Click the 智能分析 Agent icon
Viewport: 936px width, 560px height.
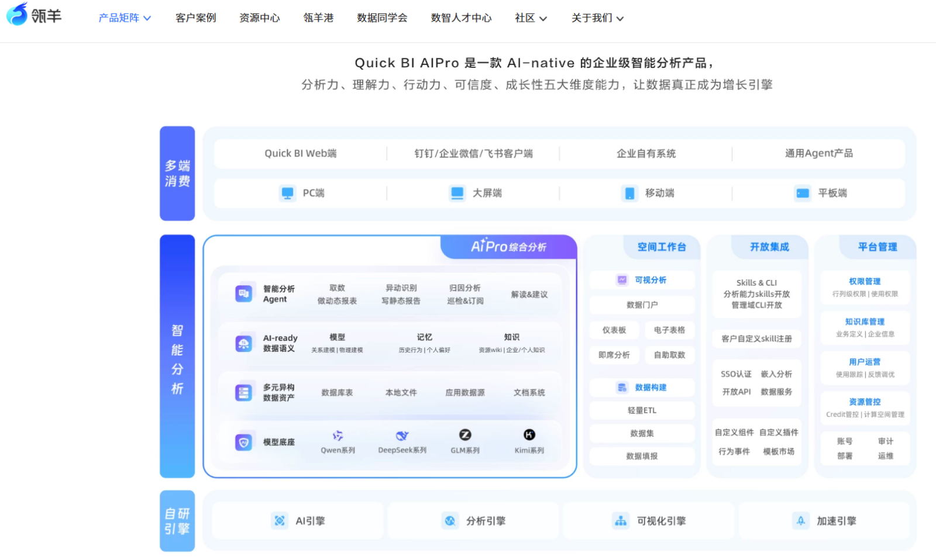244,293
